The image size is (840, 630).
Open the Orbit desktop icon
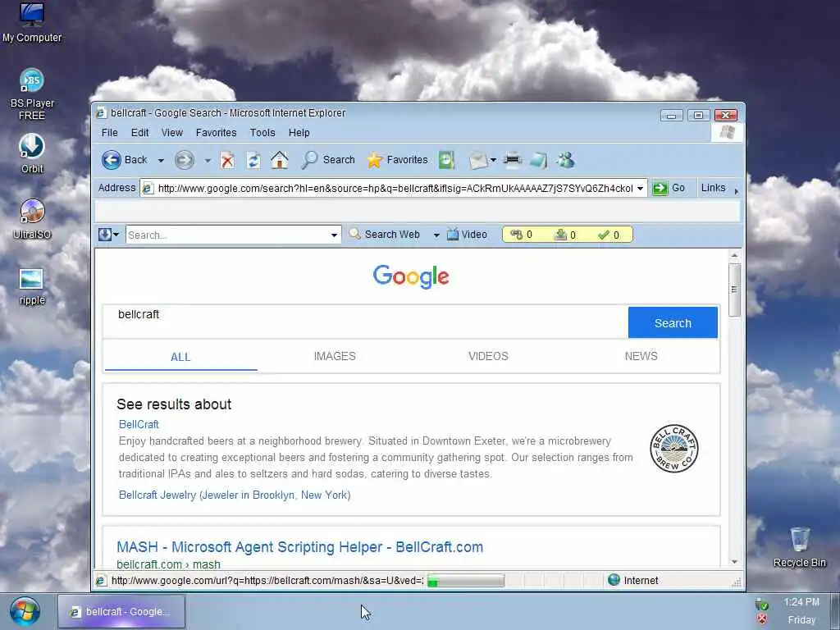(x=32, y=153)
